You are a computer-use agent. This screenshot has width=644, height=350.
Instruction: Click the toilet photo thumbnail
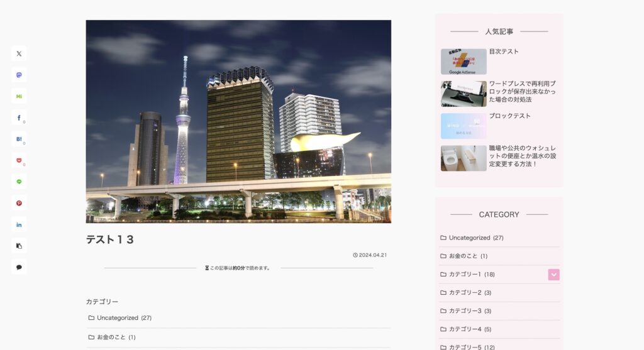(x=464, y=158)
